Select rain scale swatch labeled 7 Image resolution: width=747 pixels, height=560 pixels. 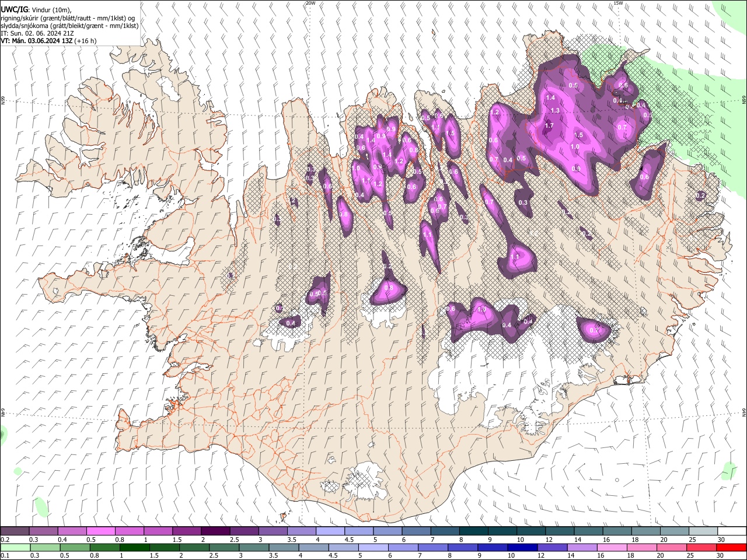coord(433,547)
